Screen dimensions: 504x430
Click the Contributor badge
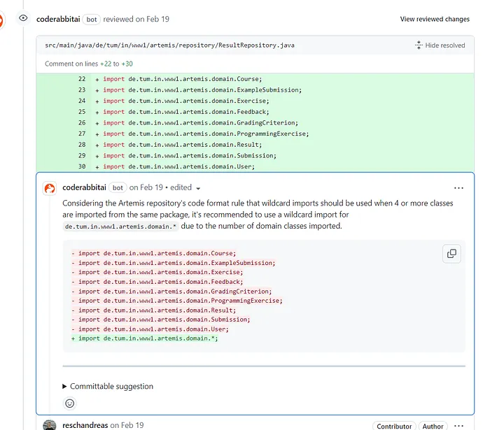click(394, 426)
